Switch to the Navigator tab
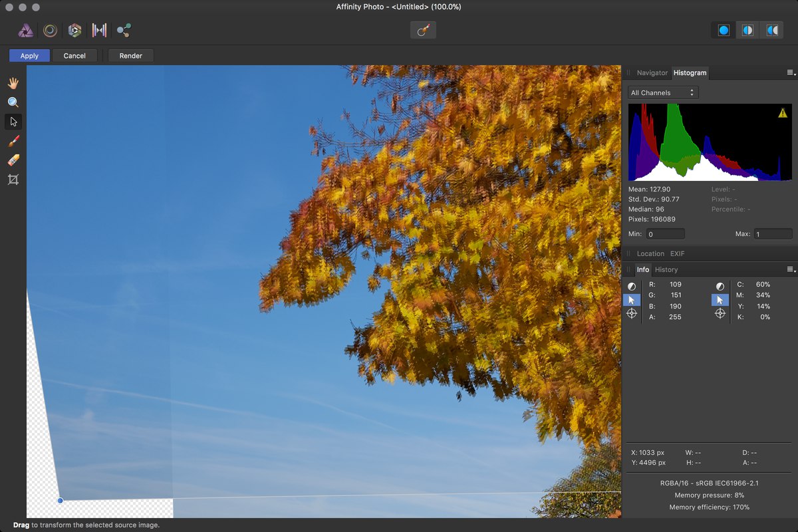 652,72
